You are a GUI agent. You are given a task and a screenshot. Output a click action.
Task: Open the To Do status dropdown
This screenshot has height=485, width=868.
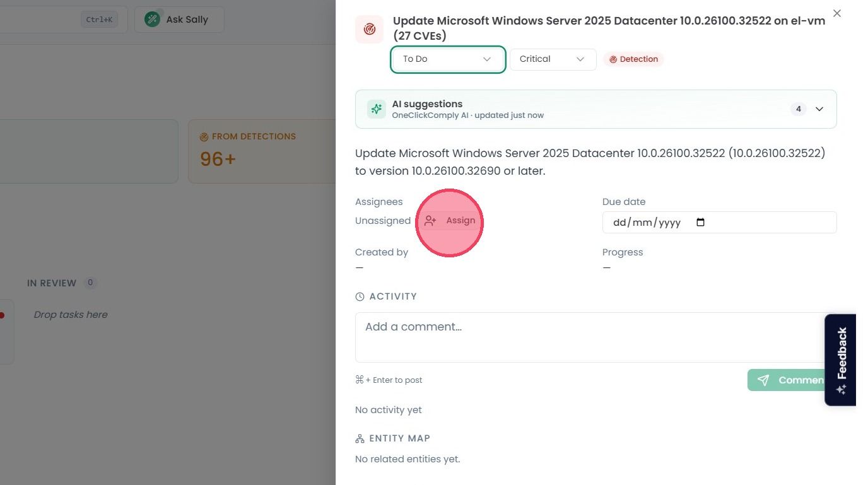coord(448,59)
